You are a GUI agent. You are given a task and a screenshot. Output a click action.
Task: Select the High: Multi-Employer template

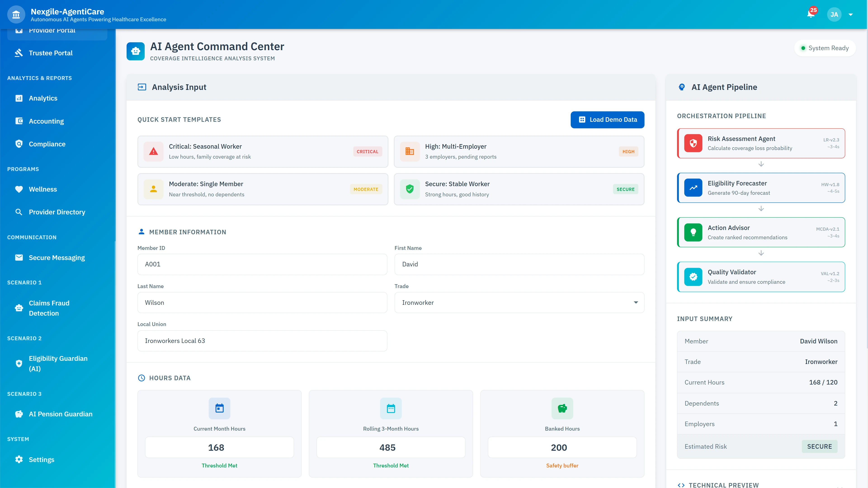(519, 152)
